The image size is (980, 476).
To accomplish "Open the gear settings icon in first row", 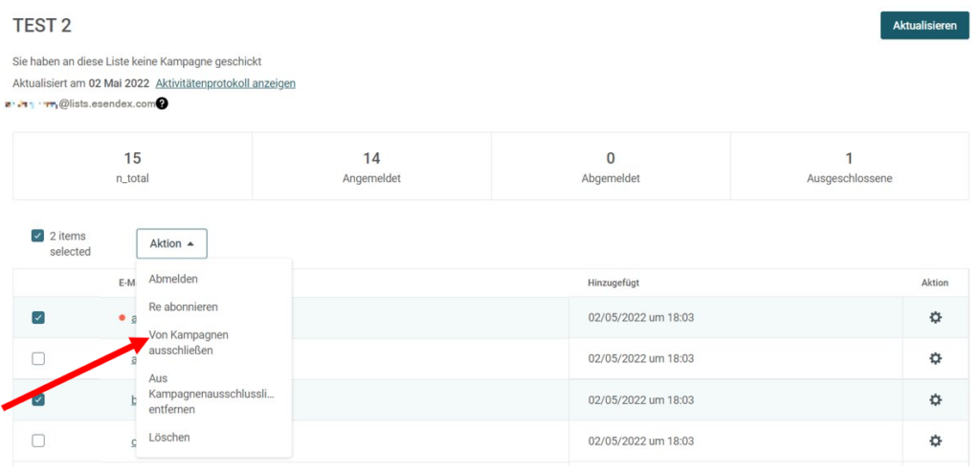I will (x=935, y=318).
